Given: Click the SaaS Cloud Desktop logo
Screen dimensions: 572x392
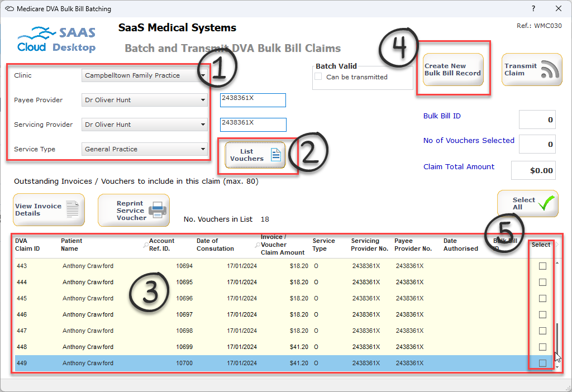Looking at the screenshot, I should click(x=56, y=40).
